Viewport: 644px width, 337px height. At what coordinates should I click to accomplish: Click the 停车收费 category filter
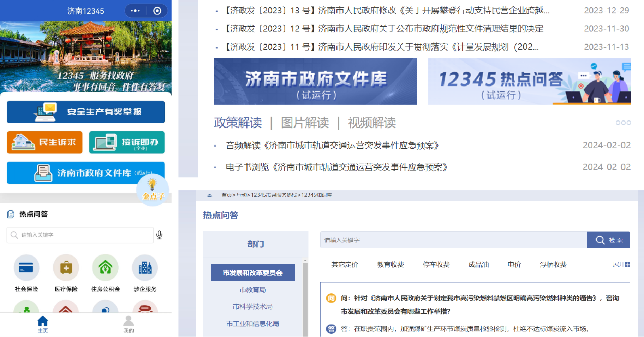click(436, 265)
